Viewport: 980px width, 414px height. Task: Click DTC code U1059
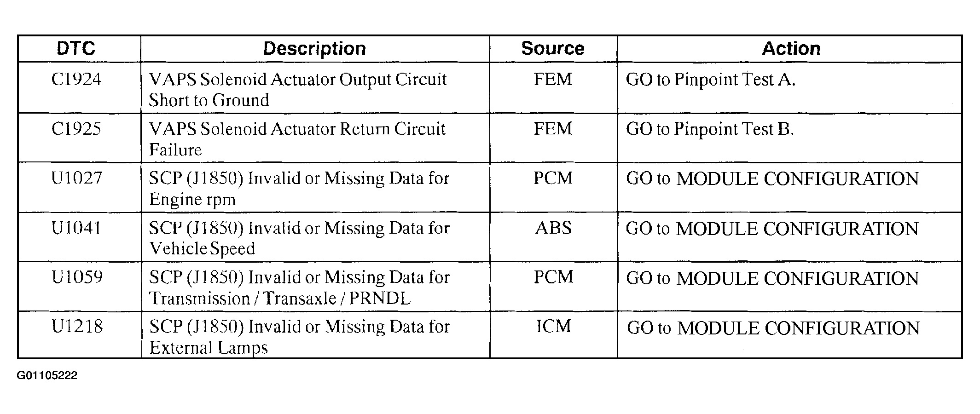point(77,277)
